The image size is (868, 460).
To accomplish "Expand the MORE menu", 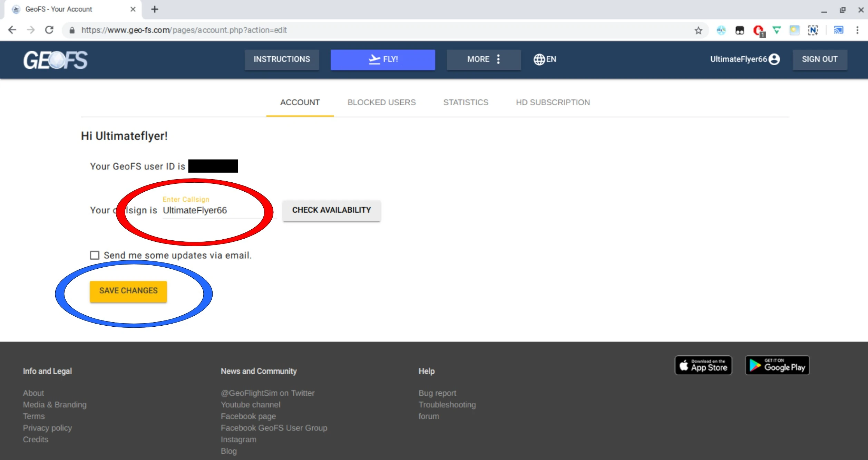I will coord(484,59).
